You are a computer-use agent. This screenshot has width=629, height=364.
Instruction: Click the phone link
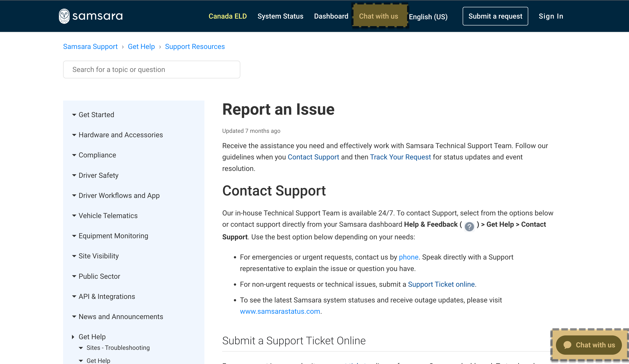coord(409,257)
